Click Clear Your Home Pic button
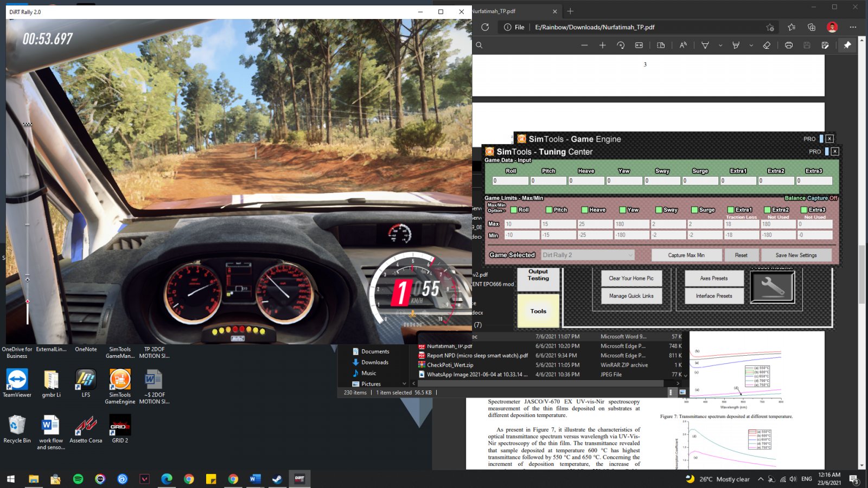Image resolution: width=868 pixels, height=488 pixels. coord(631,278)
